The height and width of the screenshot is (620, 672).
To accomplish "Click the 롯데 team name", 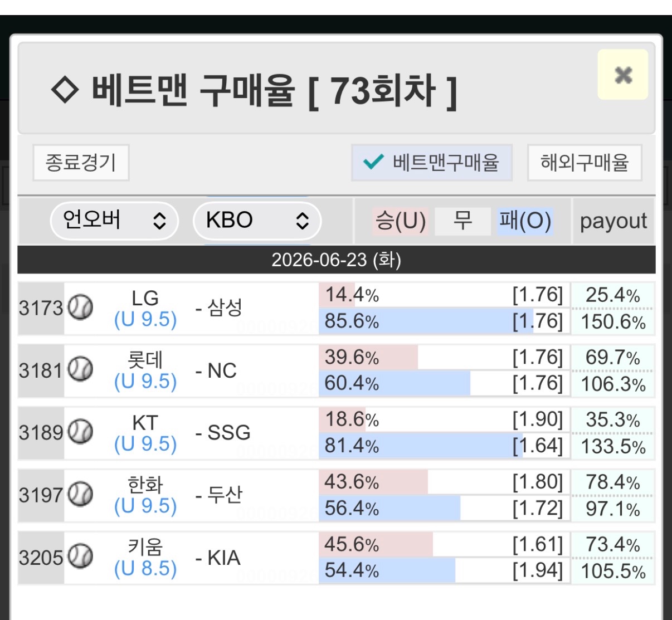I will (145, 360).
